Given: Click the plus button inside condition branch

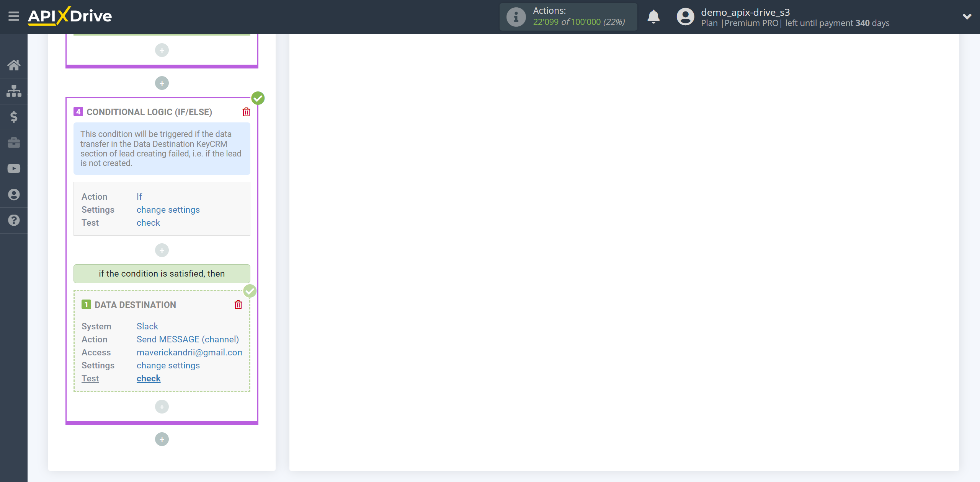Looking at the screenshot, I should coord(162,407).
